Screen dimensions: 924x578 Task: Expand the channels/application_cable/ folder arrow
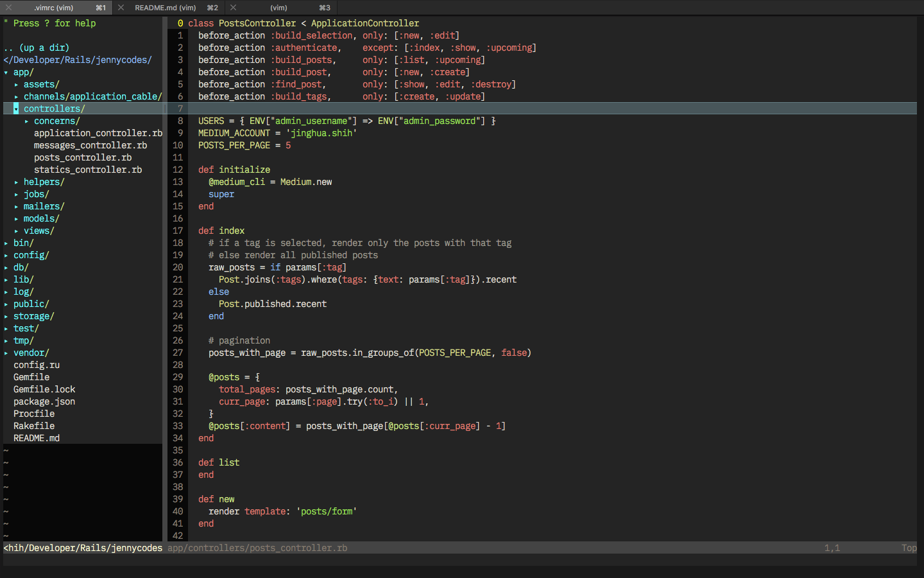(x=16, y=97)
